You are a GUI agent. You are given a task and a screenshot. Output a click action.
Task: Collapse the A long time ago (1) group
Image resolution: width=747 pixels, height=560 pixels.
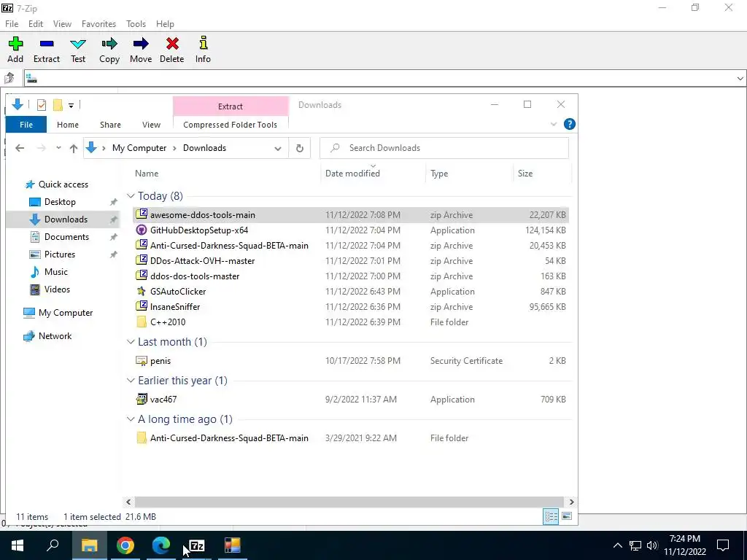click(131, 419)
